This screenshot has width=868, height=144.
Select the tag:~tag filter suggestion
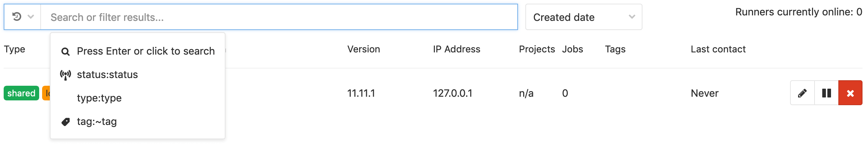[x=138, y=121]
